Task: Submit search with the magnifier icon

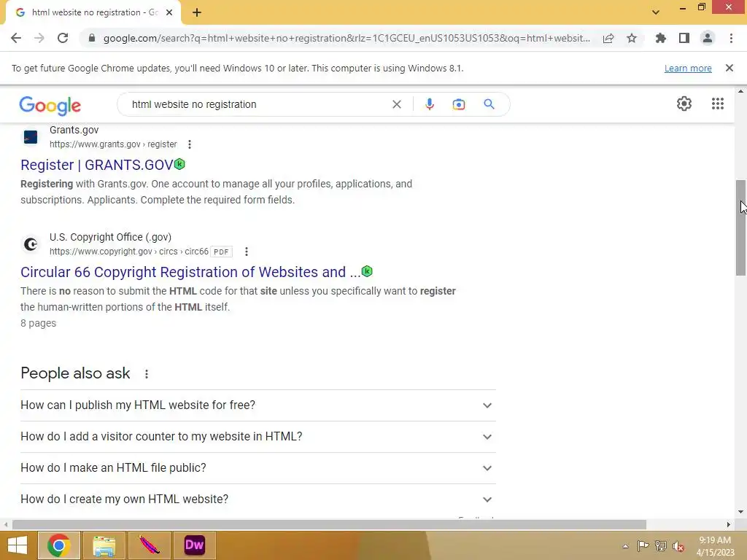Action: (x=489, y=104)
